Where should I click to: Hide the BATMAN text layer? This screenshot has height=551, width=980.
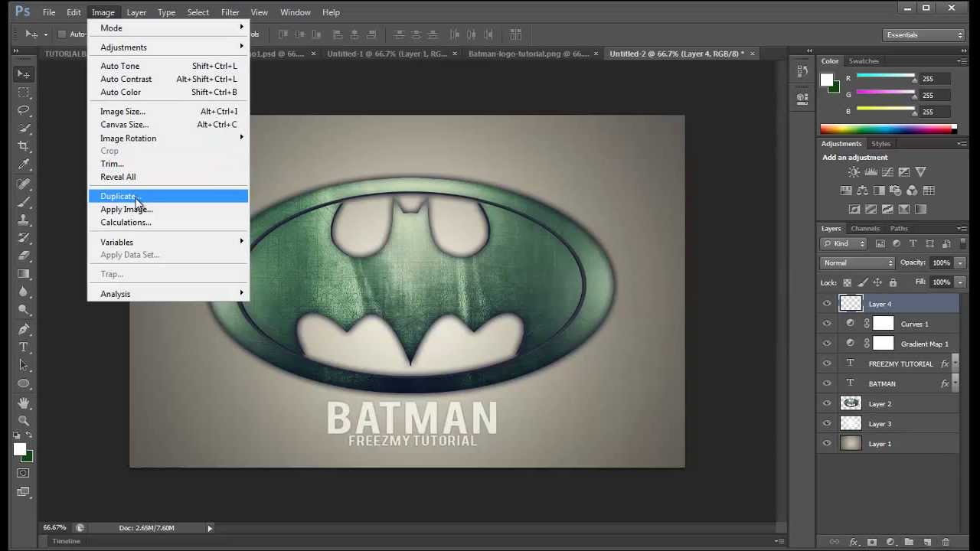click(827, 383)
